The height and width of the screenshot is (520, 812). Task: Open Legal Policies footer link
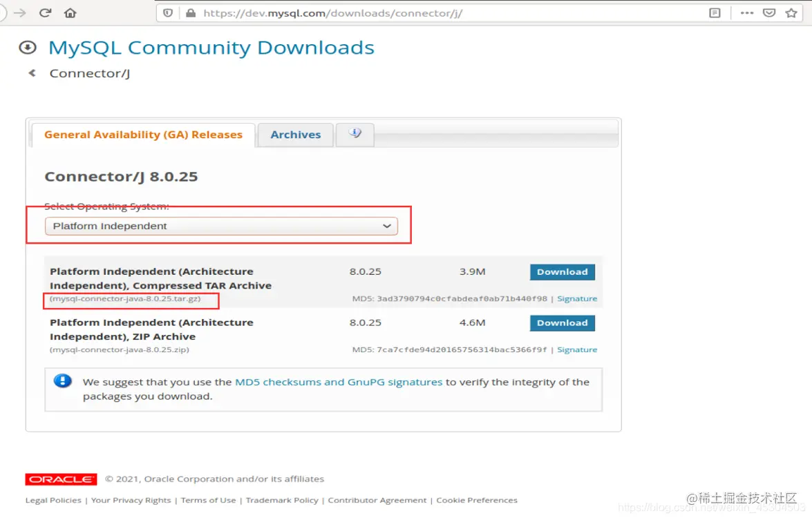click(53, 501)
